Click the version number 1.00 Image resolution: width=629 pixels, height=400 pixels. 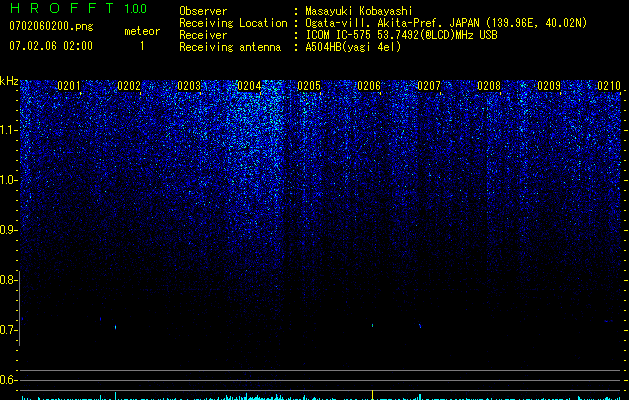pyautogui.click(x=136, y=8)
